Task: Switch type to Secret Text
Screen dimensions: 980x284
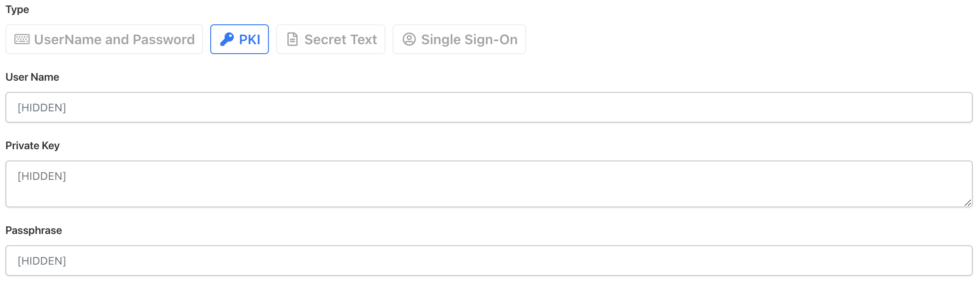Action: coord(331,39)
